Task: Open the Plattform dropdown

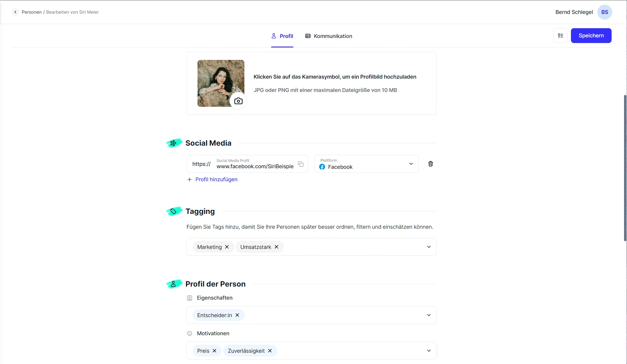Action: 411,164
